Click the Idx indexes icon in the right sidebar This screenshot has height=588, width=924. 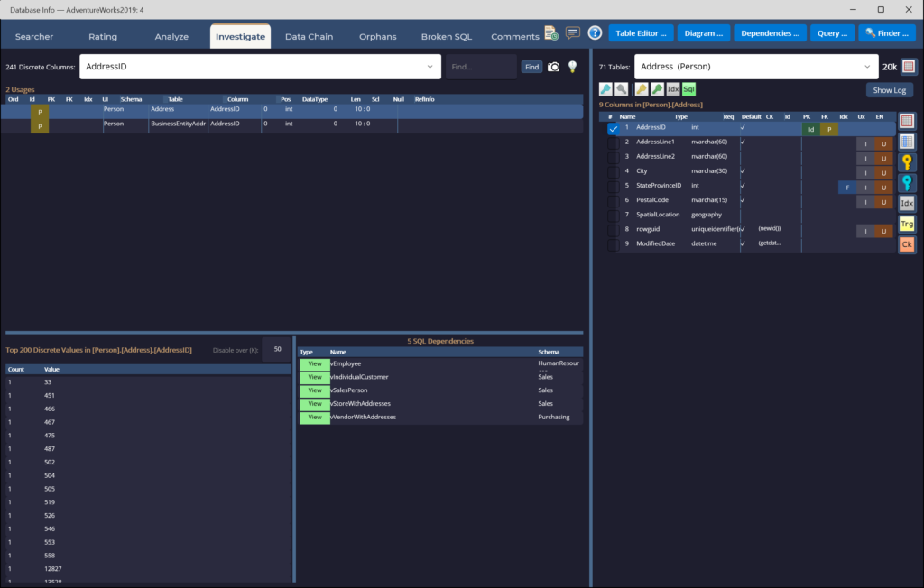[x=907, y=203]
